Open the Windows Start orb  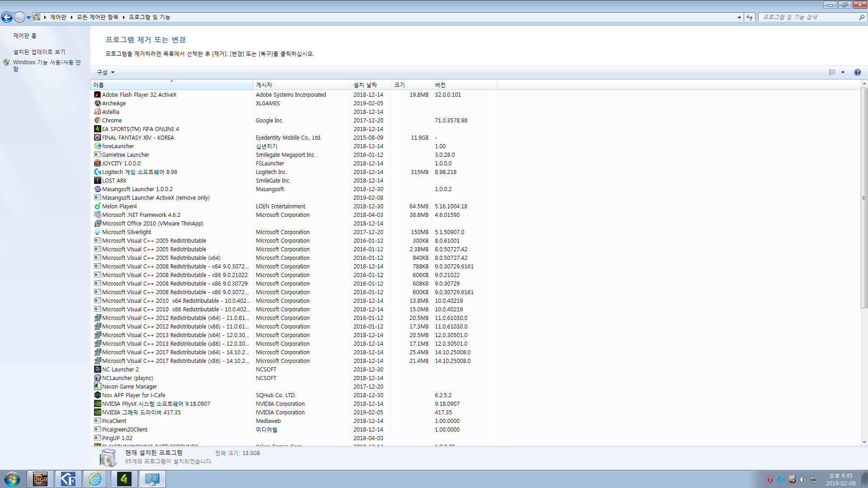tap(12, 479)
